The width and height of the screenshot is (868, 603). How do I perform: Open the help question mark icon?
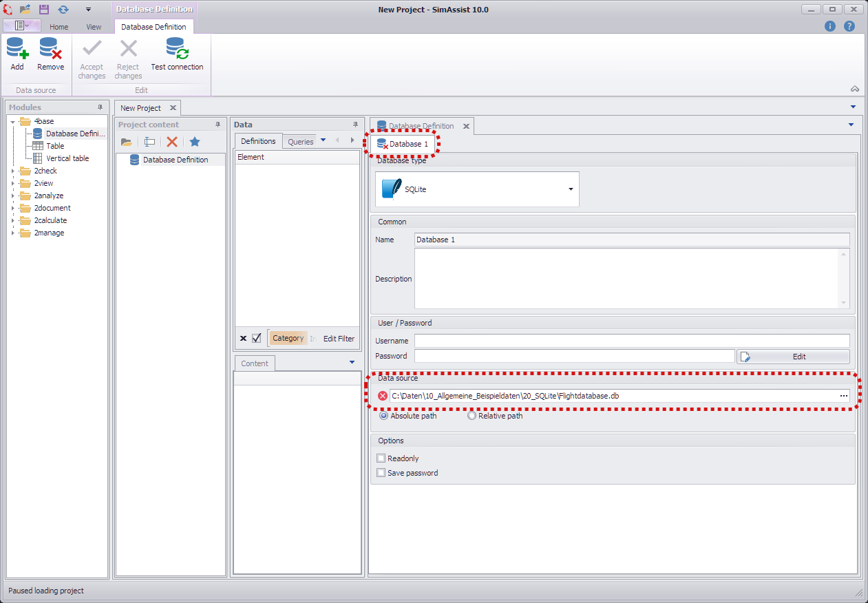(849, 26)
